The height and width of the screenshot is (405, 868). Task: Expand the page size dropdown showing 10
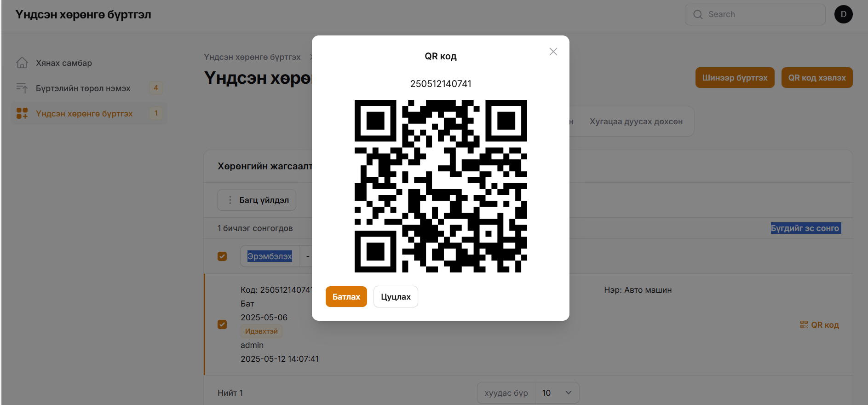tap(557, 393)
